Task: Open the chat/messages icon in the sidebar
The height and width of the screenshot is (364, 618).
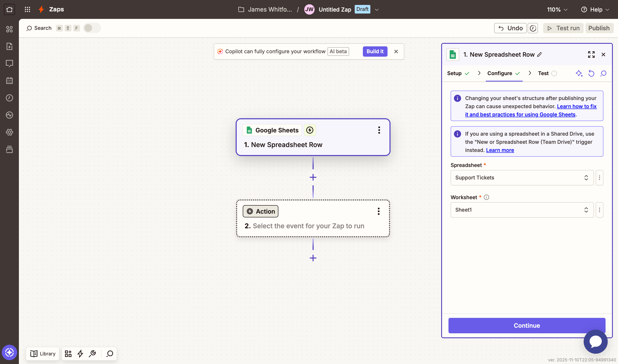Action: (9, 63)
